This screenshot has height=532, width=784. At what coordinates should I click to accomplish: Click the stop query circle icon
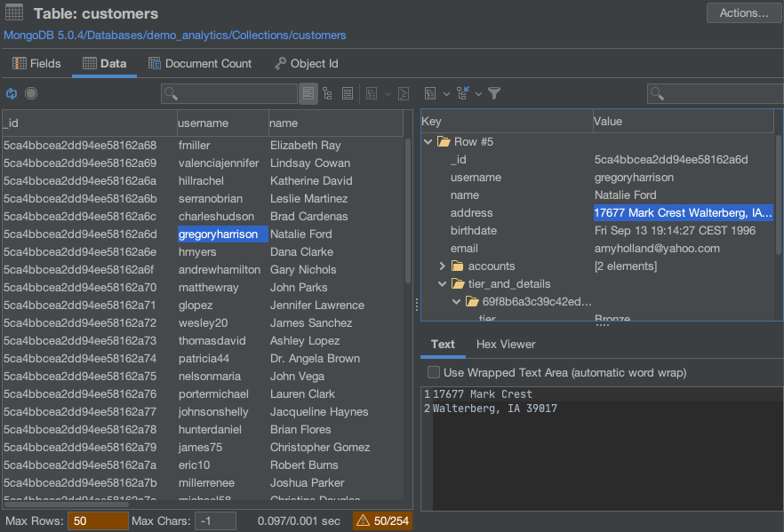coord(31,93)
